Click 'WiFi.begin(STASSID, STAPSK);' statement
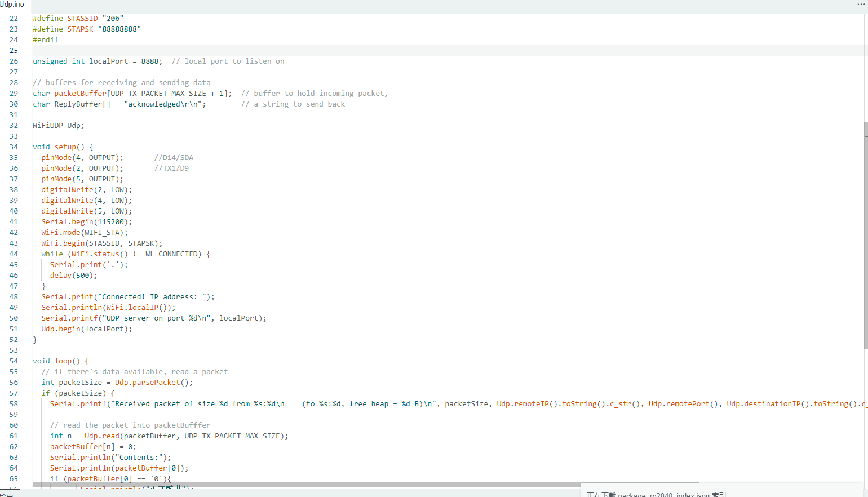This screenshot has height=497, width=868. point(102,243)
